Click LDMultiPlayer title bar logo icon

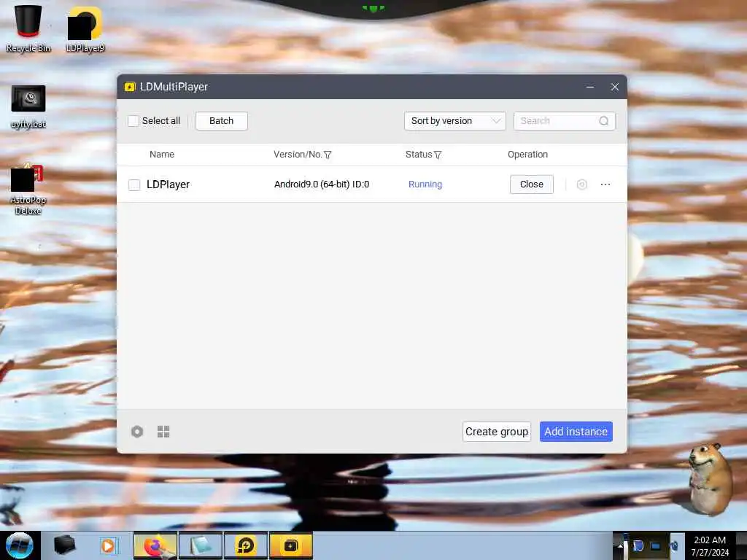tap(130, 87)
